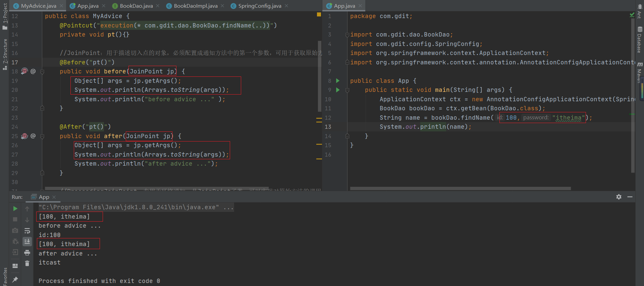Click the advice gutter icon on line 18
The image size is (644, 286).
pos(24,71)
